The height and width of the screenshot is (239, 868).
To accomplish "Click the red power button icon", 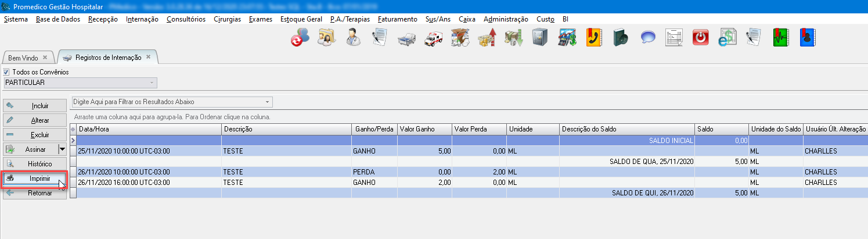I will pyautogui.click(x=701, y=38).
